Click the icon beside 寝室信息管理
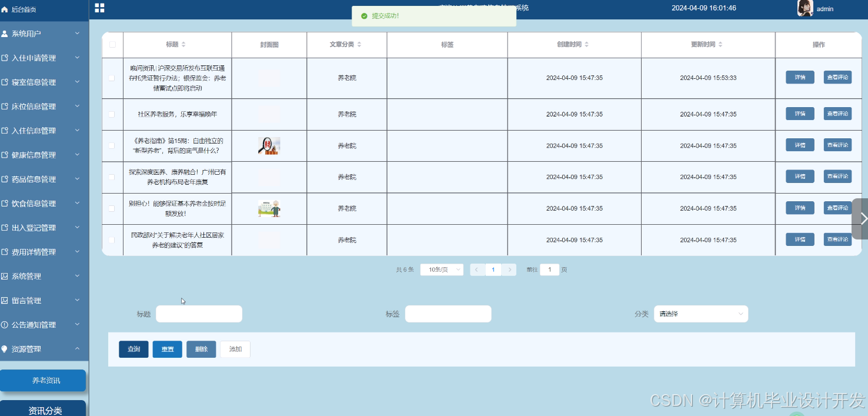The width and height of the screenshot is (868, 416). coord(5,82)
